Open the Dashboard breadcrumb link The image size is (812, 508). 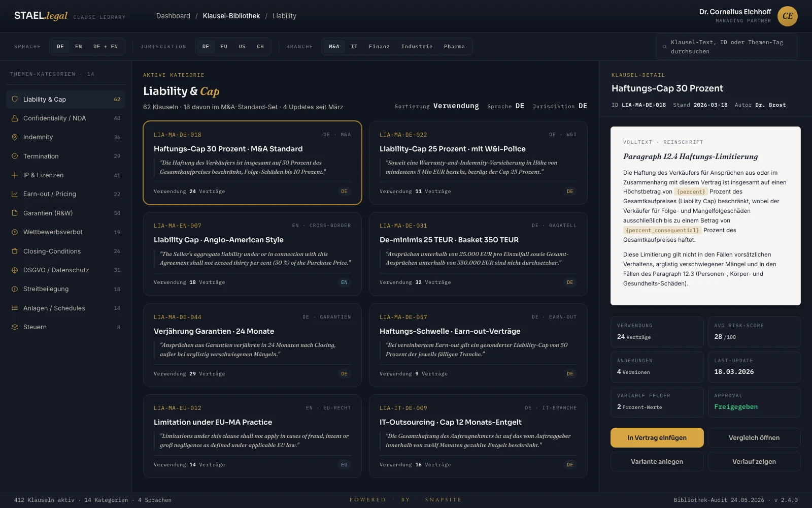point(173,16)
